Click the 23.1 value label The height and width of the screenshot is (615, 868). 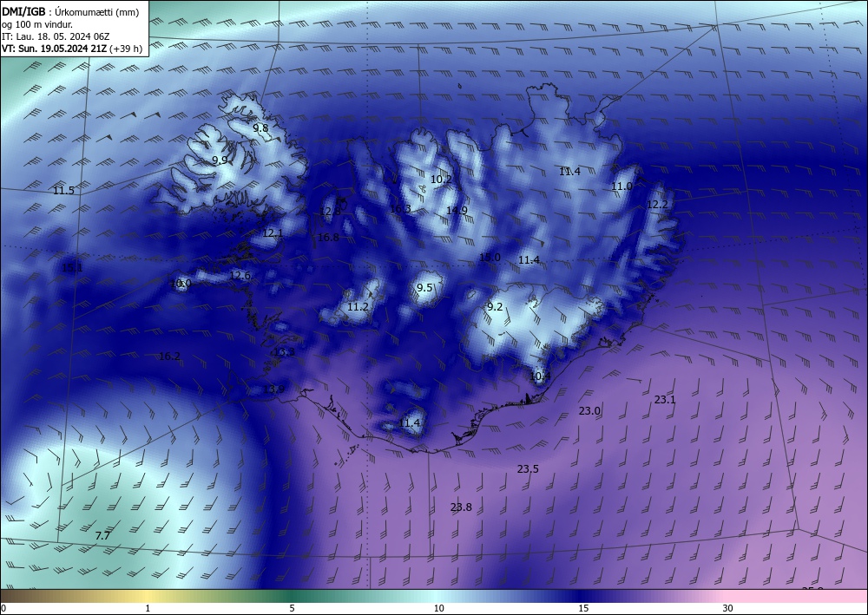[x=665, y=399]
